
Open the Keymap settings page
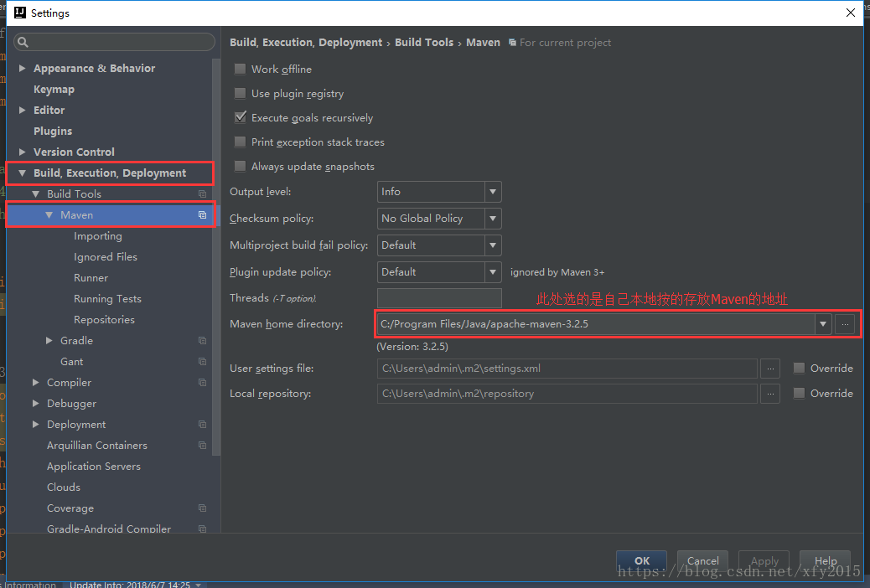(54, 90)
